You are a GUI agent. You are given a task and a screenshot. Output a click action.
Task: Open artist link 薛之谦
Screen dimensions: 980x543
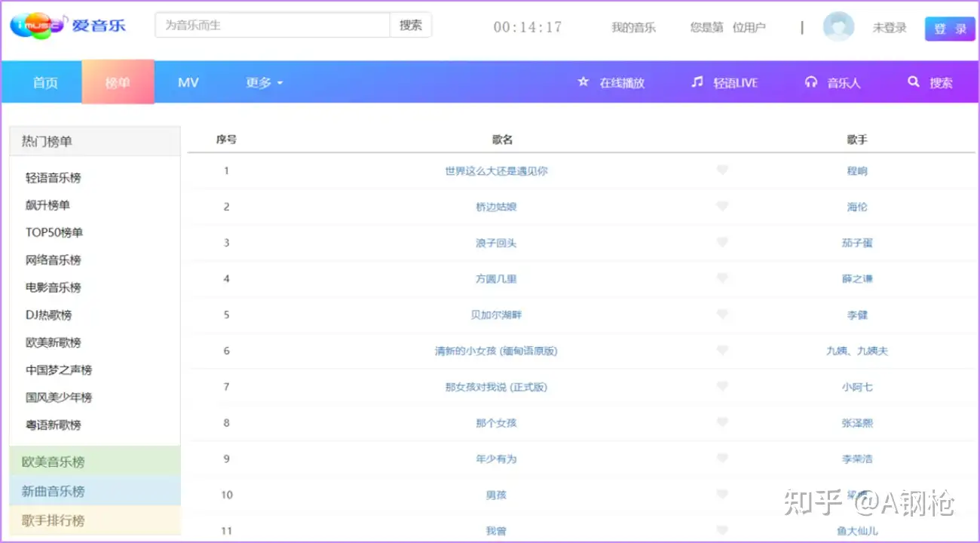click(x=857, y=279)
